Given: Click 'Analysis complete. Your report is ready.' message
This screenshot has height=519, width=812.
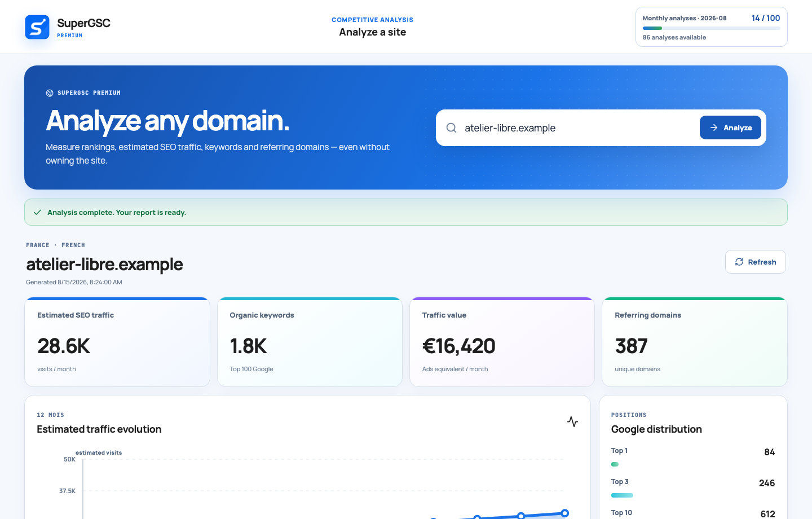Looking at the screenshot, I should [117, 213].
